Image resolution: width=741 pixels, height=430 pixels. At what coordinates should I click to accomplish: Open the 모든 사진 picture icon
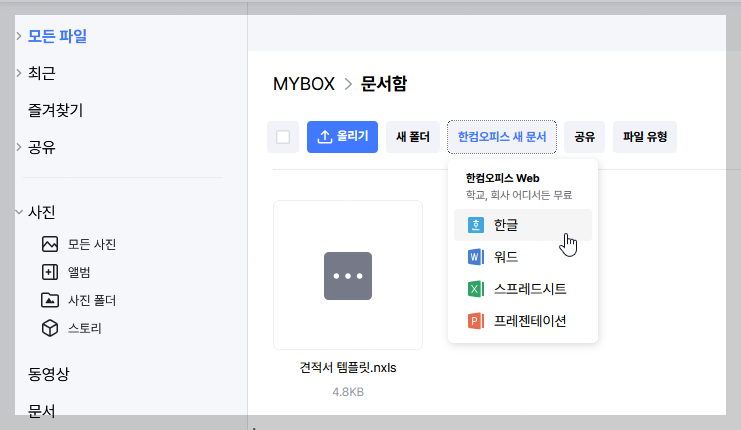click(50, 244)
